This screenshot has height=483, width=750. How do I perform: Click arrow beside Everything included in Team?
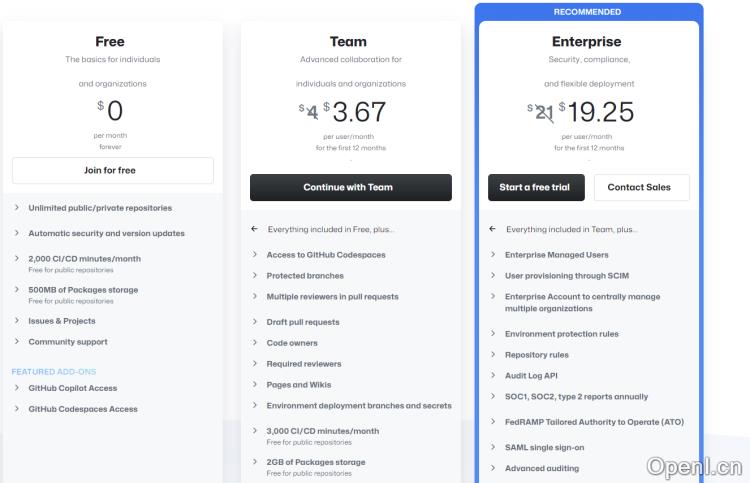[493, 229]
